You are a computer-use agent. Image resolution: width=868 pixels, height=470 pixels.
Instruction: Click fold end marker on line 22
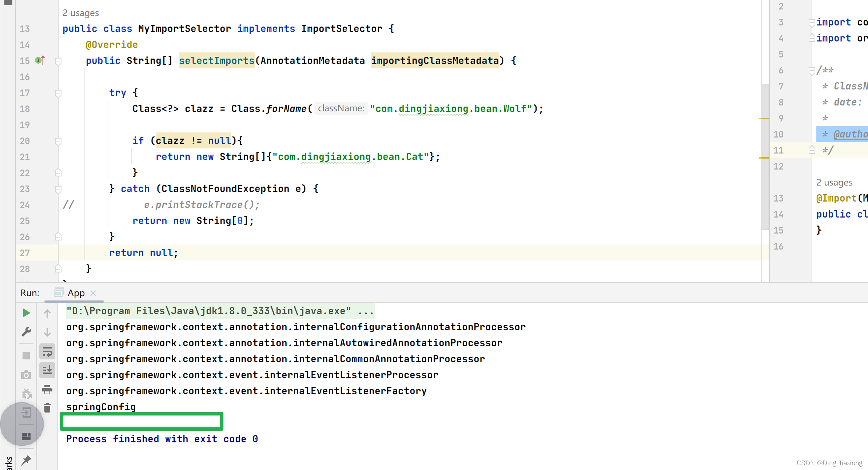point(58,172)
